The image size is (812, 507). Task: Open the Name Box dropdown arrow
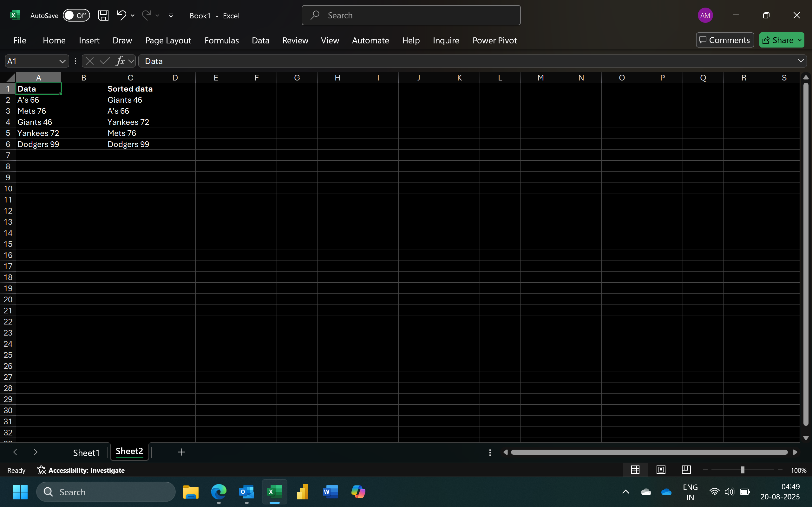(62, 61)
